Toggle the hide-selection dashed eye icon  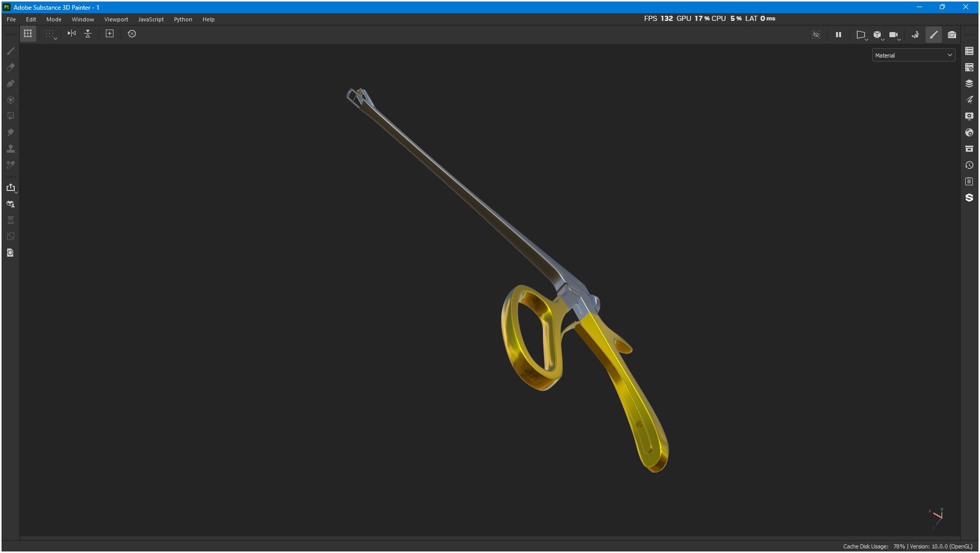pos(816,35)
